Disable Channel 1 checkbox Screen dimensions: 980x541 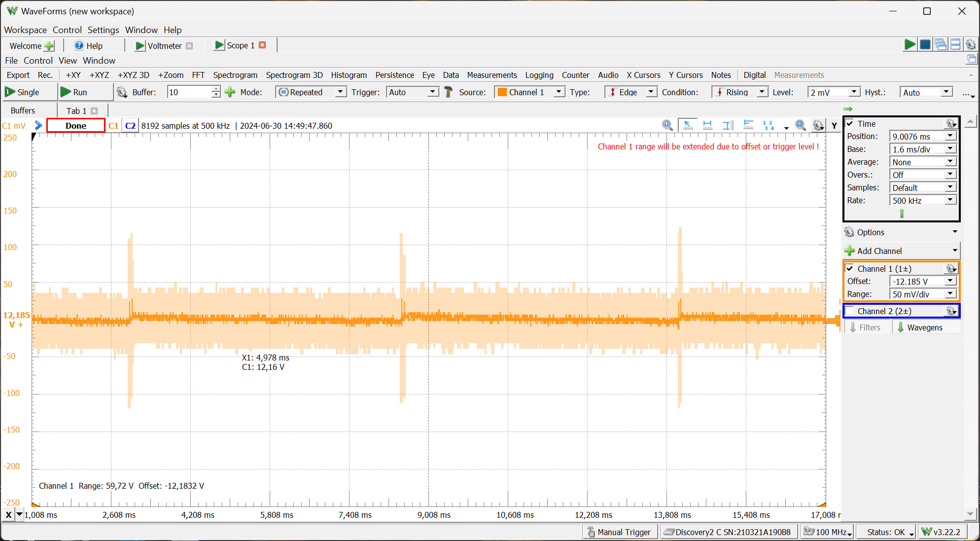[x=850, y=269]
